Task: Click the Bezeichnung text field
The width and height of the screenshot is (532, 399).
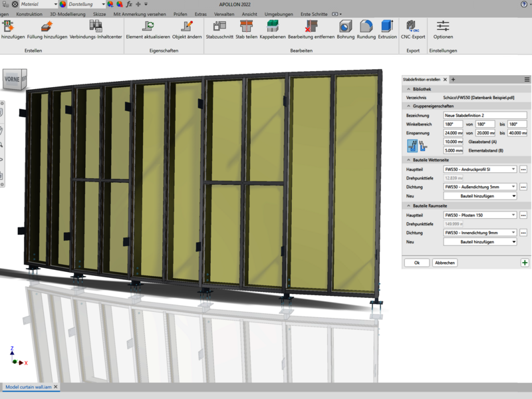Action: click(485, 116)
